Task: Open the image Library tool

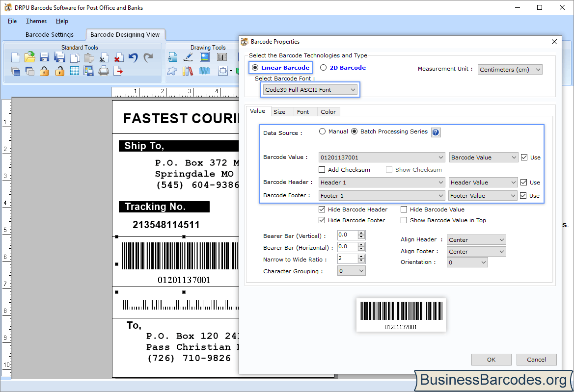Action: [188, 71]
